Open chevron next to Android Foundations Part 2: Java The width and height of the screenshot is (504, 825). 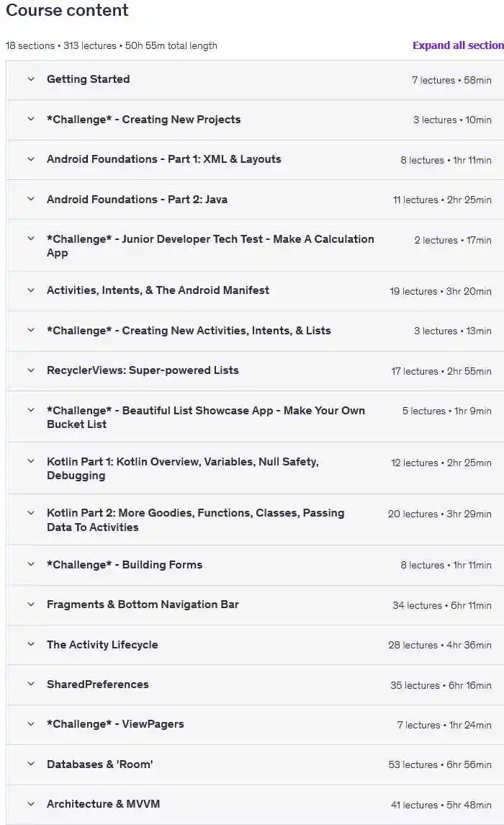coord(31,200)
